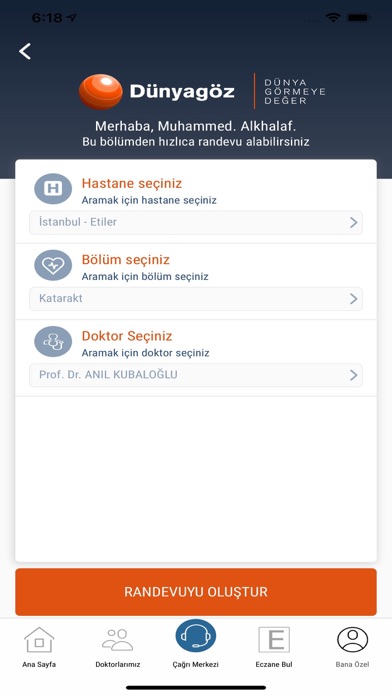
Task: Open the Çağrı Merkezi tab
Action: (x=196, y=644)
